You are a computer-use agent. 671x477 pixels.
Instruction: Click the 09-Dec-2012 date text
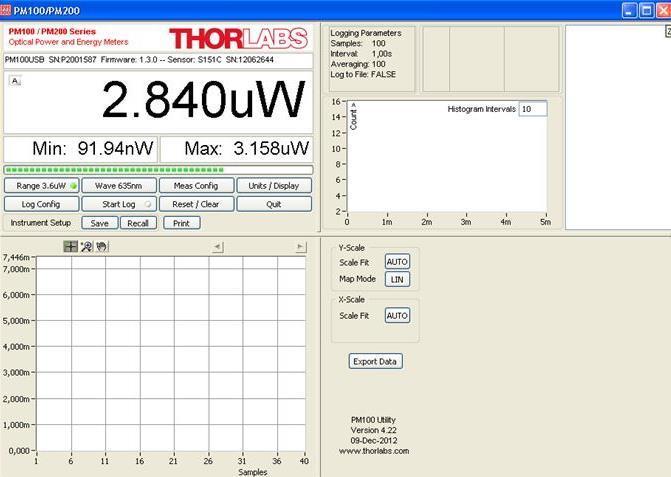coord(374,441)
